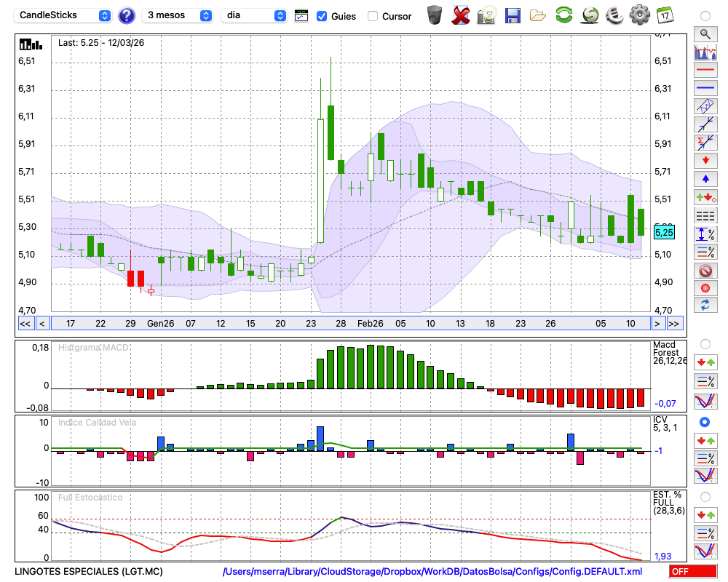Select the red horizontal line tool
Screen dimensions: 728x582
click(x=705, y=70)
